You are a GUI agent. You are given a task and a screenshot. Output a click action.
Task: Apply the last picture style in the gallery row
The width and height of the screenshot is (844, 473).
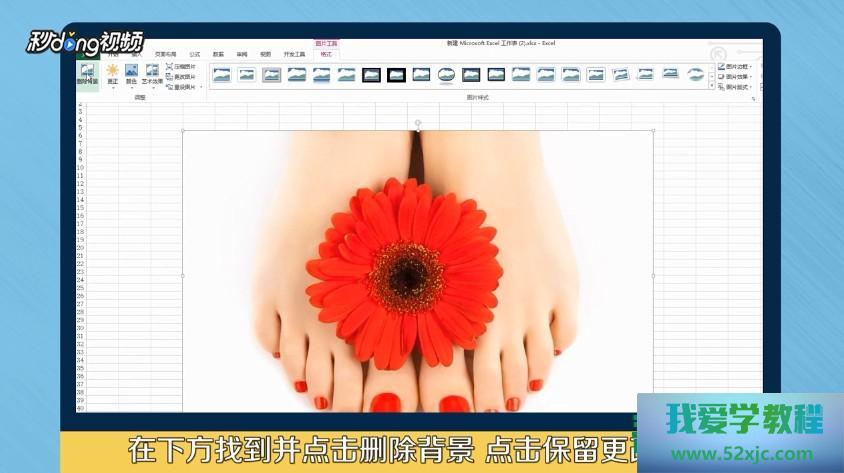[x=695, y=75]
